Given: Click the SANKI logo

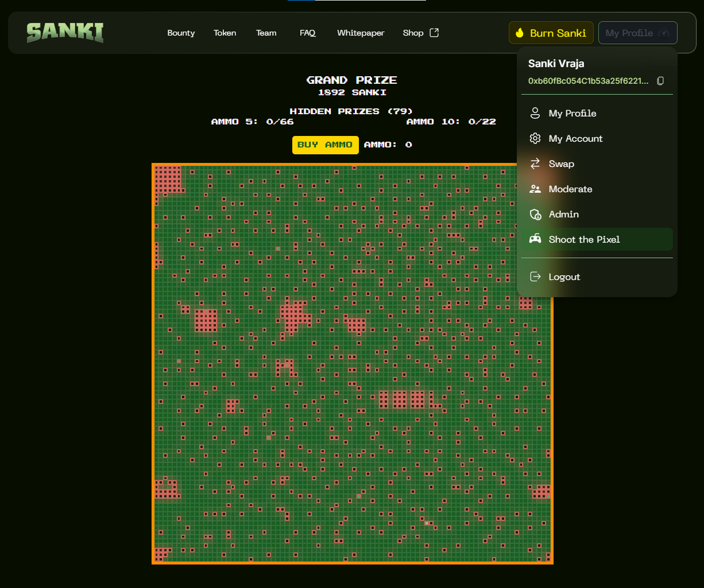Looking at the screenshot, I should point(65,33).
